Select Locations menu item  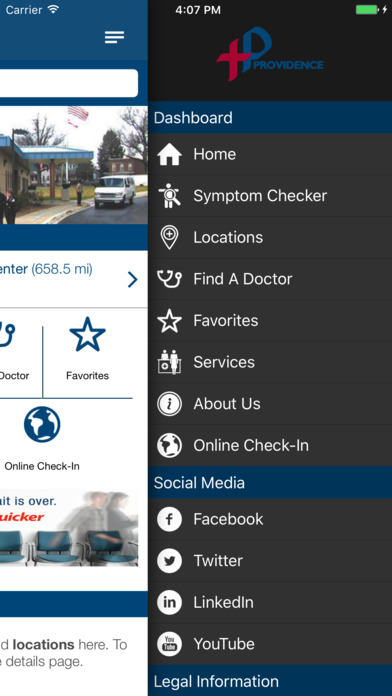(x=270, y=237)
